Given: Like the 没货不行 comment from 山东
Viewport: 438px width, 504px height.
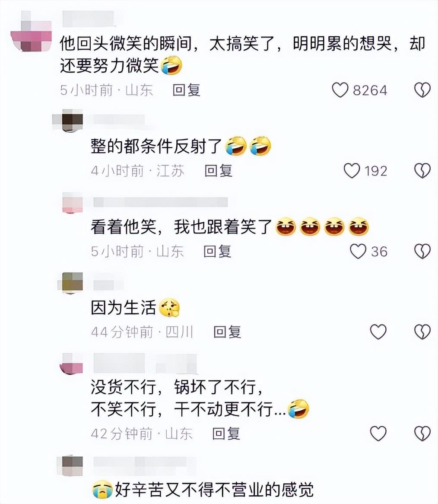Looking at the screenshot, I should pyautogui.click(x=378, y=433).
